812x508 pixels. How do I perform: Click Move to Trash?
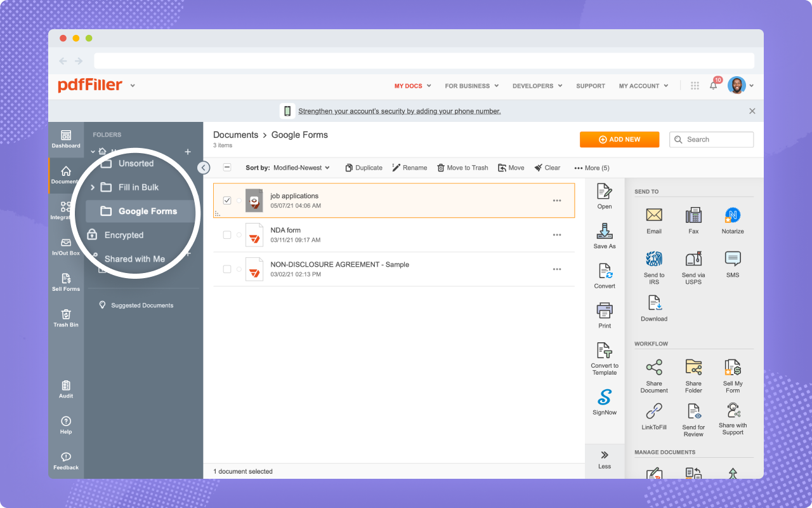[462, 168]
